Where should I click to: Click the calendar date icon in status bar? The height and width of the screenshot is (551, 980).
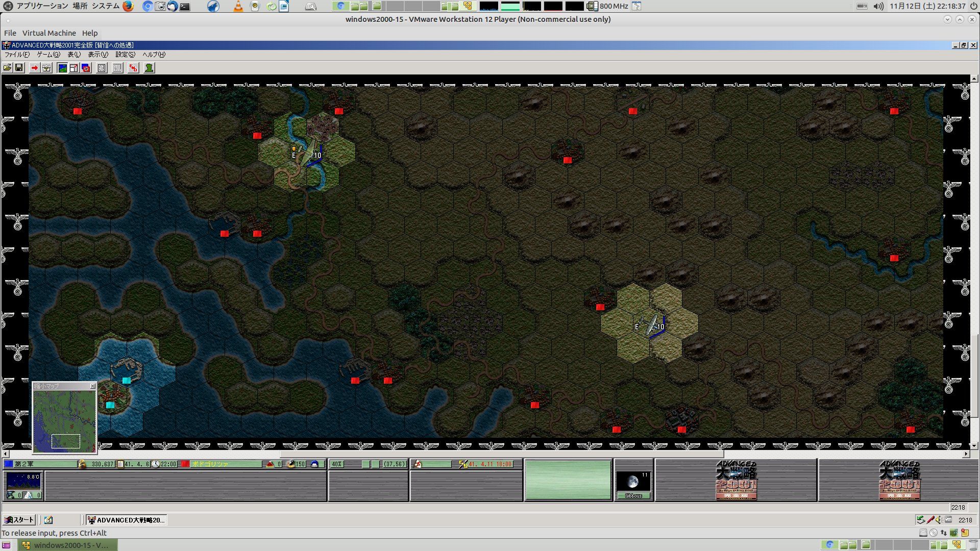(120, 464)
